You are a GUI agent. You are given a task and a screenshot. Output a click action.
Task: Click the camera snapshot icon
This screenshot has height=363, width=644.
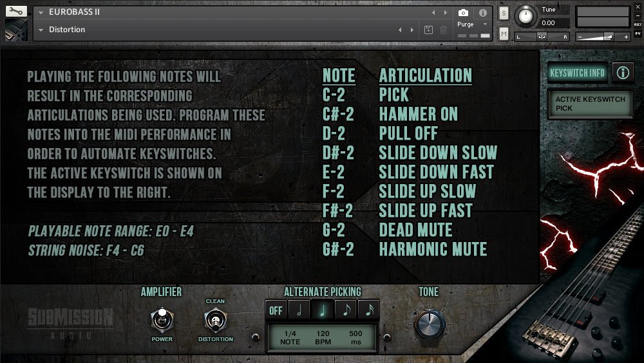click(x=463, y=13)
